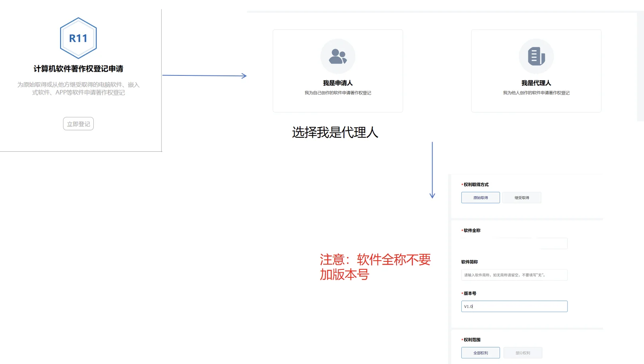Click the document icon on 我是代理人 card
Viewport: 644px width, 364px height.
(x=536, y=56)
